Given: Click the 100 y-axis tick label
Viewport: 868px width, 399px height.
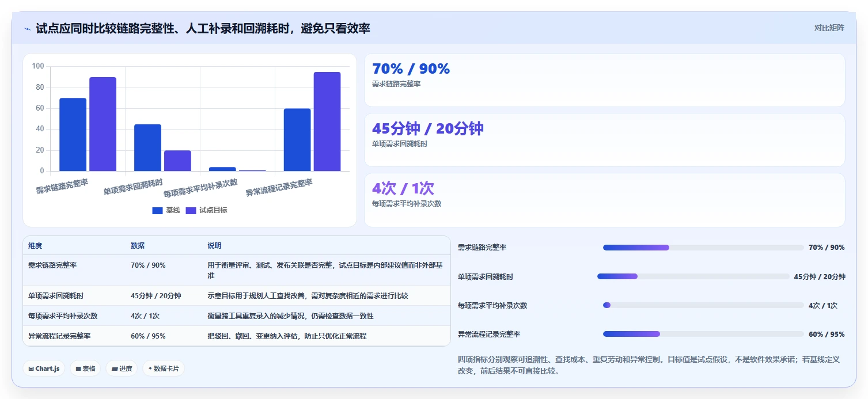Looking at the screenshot, I should [x=38, y=66].
